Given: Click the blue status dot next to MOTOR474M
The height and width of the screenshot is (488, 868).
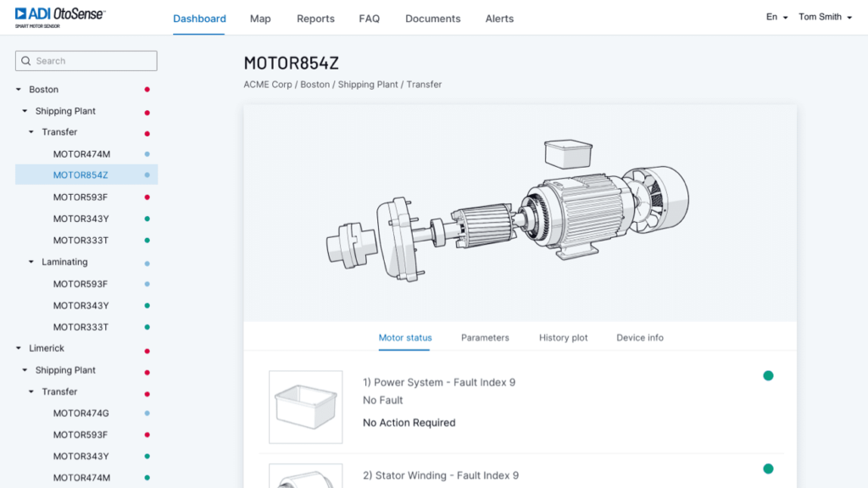Looking at the screenshot, I should tap(147, 153).
